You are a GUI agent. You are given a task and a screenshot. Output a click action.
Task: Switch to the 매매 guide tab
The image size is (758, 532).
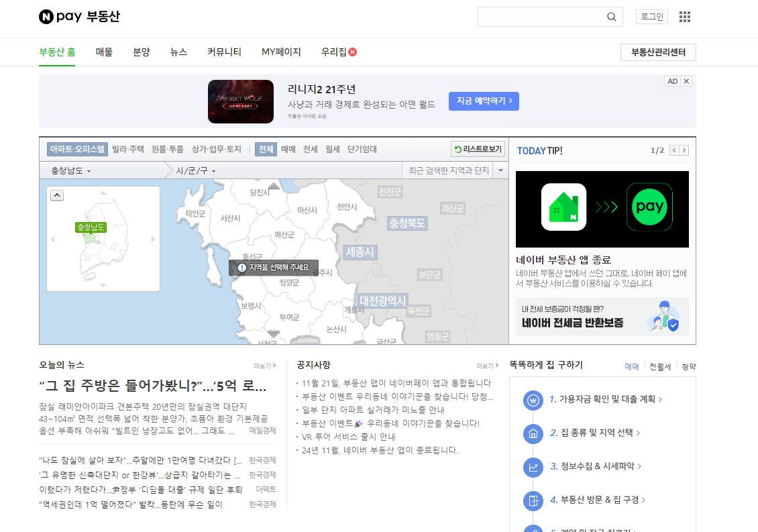click(632, 366)
